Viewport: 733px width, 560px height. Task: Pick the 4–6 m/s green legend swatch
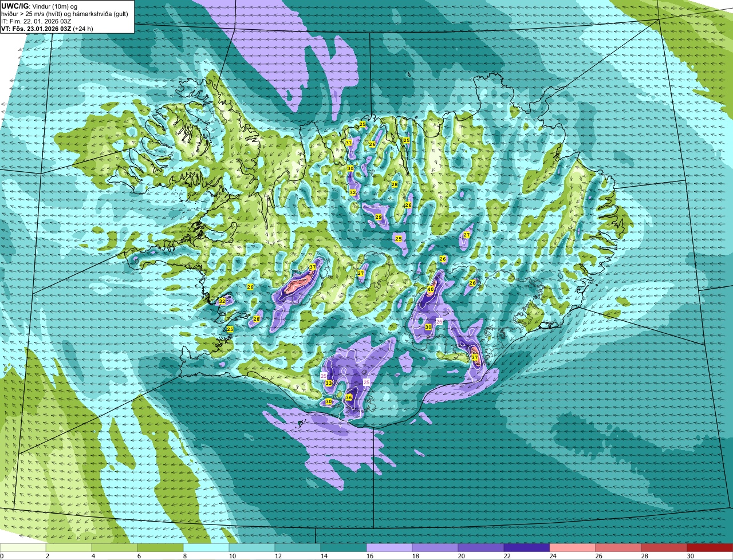(x=115, y=548)
